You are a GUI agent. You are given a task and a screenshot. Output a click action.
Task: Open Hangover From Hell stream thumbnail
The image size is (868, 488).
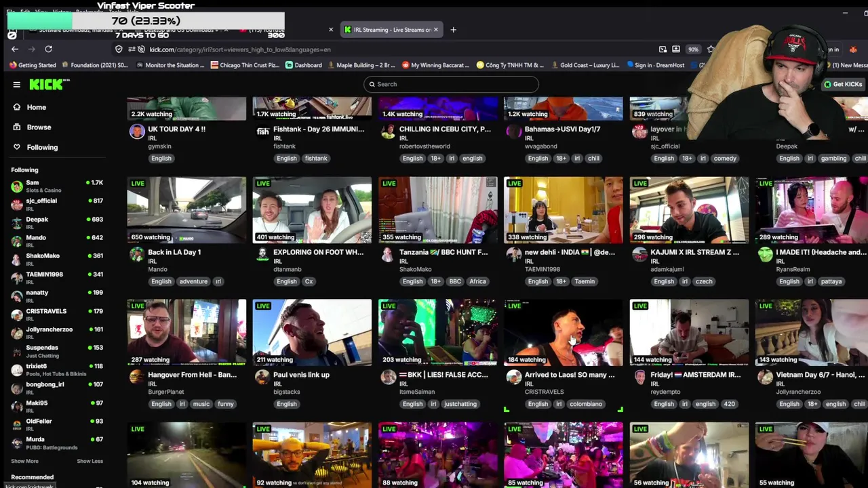coord(186,332)
